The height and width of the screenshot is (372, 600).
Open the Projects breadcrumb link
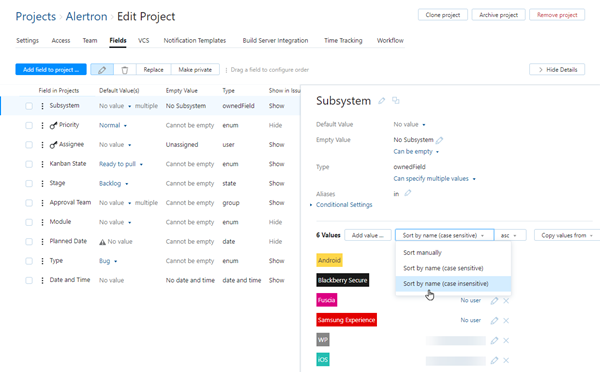pyautogui.click(x=36, y=16)
